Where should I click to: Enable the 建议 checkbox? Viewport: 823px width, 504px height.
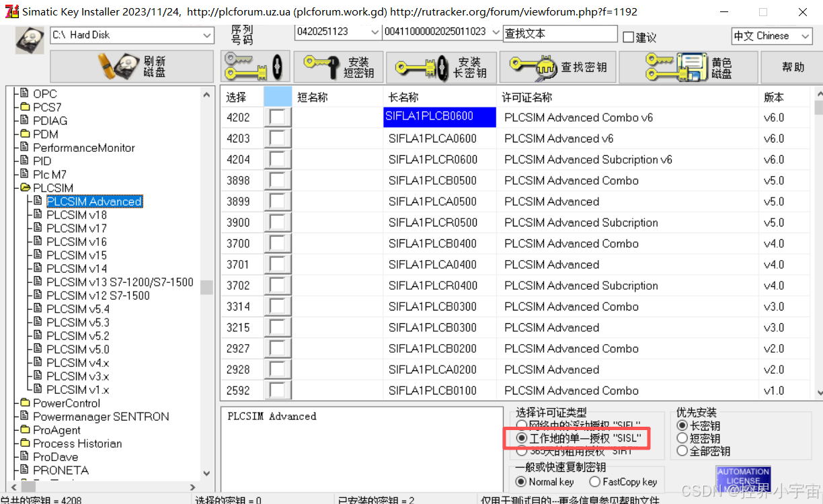[629, 37]
